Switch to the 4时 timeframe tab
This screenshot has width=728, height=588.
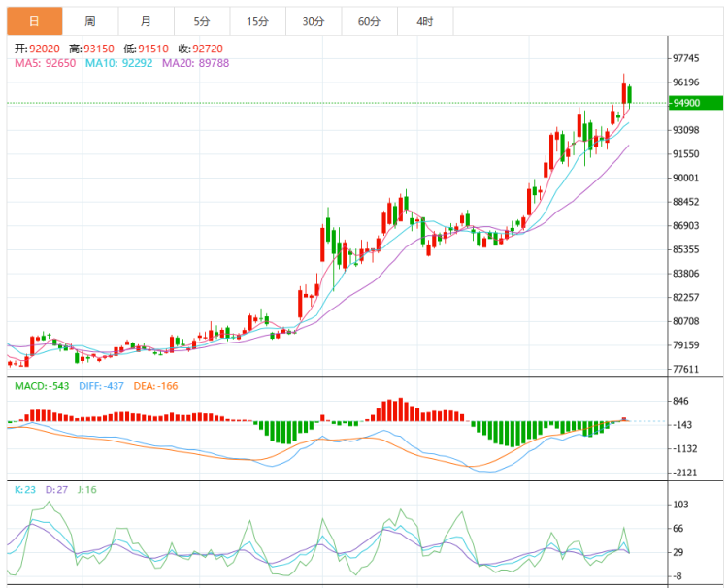pos(424,20)
